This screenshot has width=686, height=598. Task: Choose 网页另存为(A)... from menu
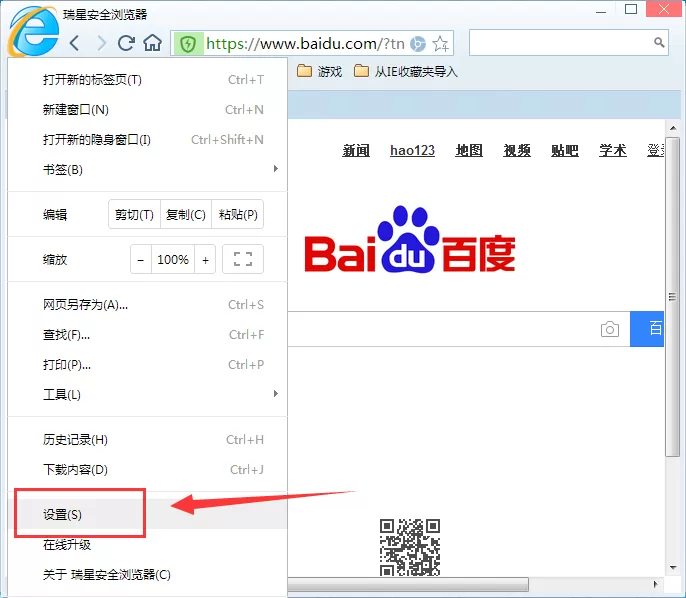[147, 304]
